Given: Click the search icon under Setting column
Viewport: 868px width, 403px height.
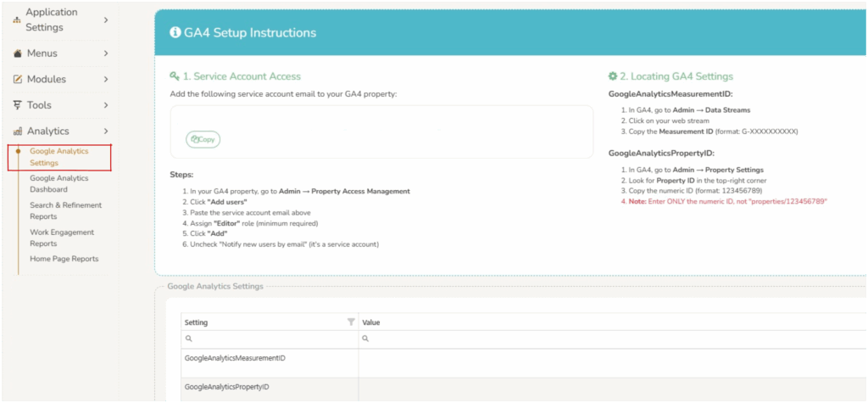Looking at the screenshot, I should [188, 338].
